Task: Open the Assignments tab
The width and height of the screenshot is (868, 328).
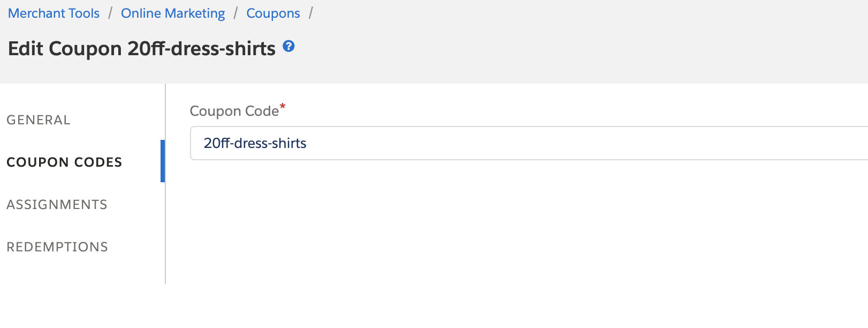Action: pyautogui.click(x=57, y=205)
